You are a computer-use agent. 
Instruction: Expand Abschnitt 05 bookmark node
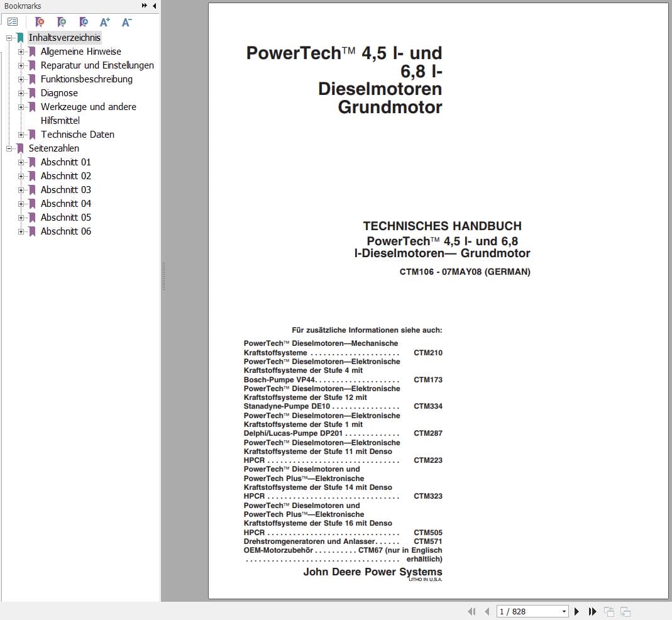pyautogui.click(x=21, y=218)
